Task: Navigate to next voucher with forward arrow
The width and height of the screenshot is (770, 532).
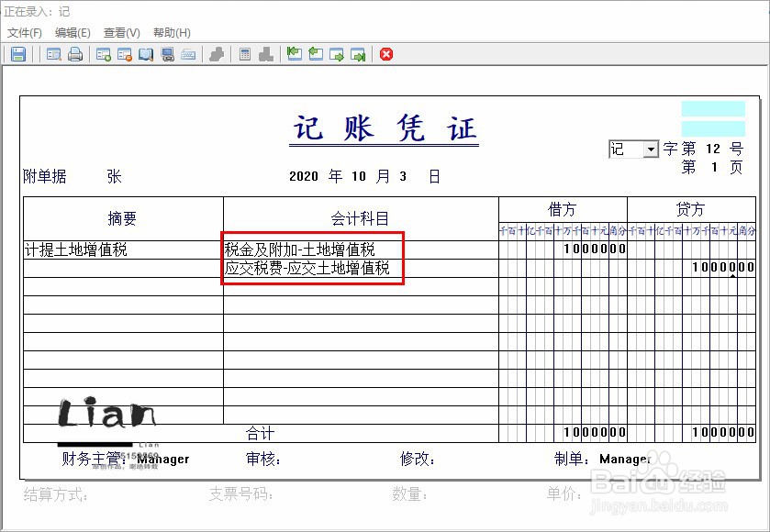Action: [x=339, y=54]
